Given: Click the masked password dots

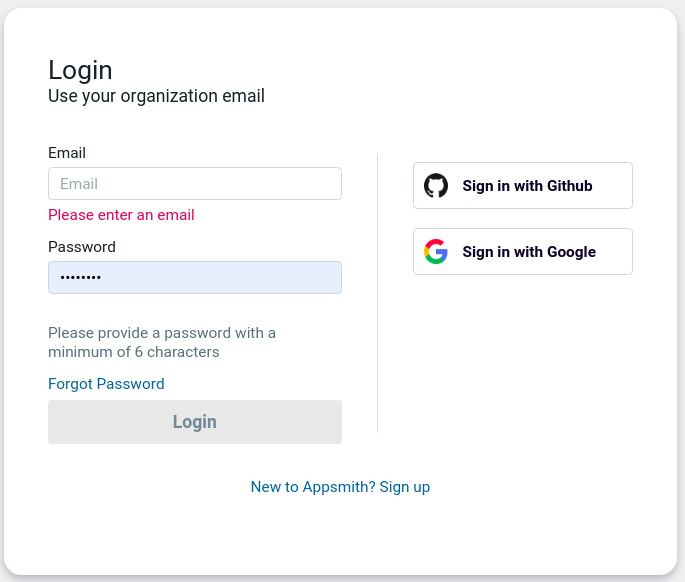Looking at the screenshot, I should tap(80, 277).
